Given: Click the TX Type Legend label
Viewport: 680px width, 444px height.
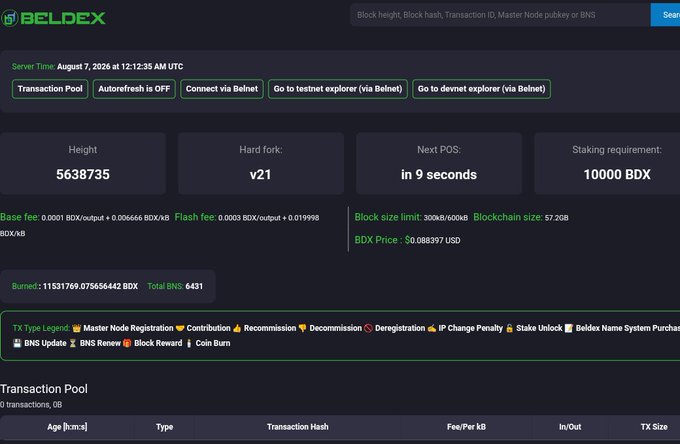Looking at the screenshot, I should pos(41,328).
